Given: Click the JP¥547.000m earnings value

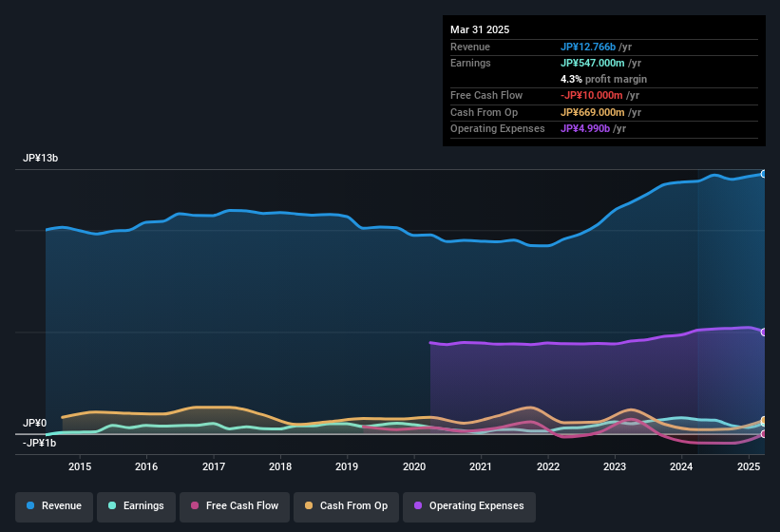Looking at the screenshot, I should (593, 63).
